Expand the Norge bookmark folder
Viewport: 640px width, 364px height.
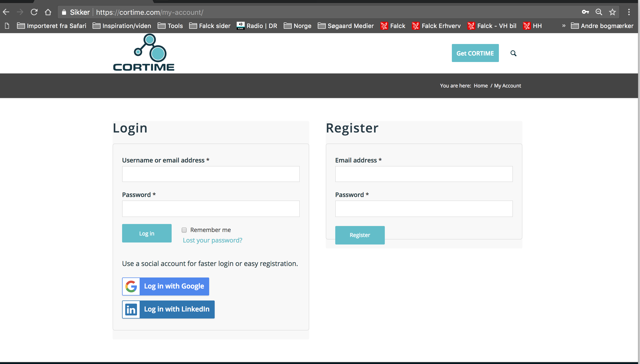pos(297,26)
